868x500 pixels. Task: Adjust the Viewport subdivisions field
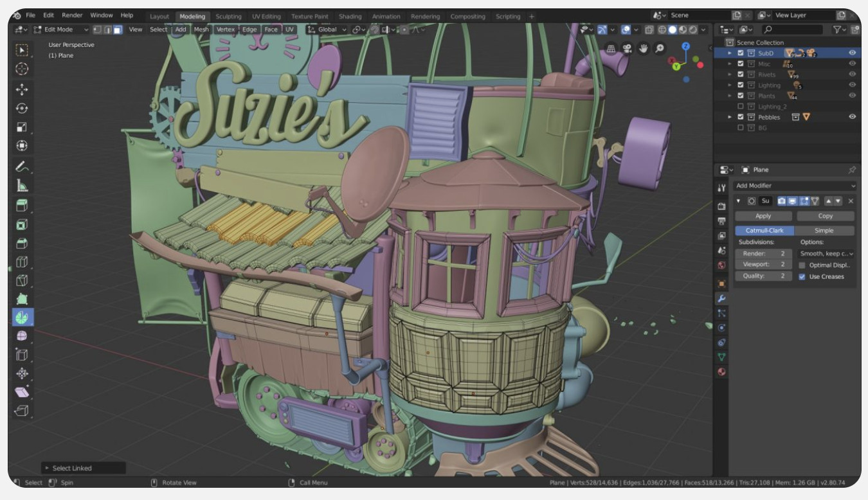763,264
